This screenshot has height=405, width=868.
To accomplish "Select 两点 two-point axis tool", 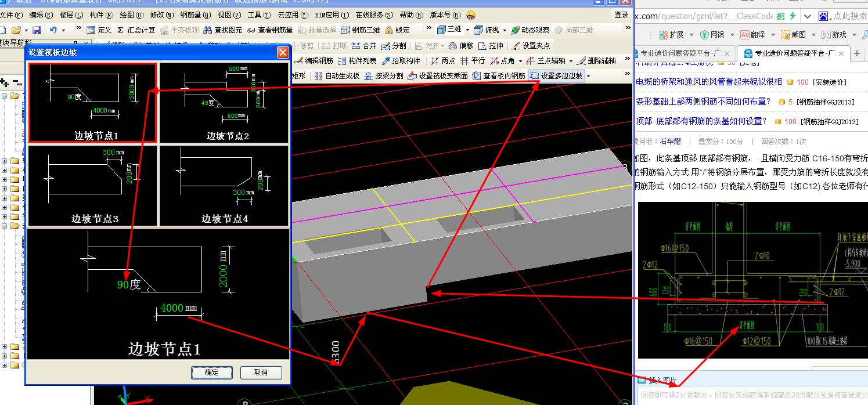I will pyautogui.click(x=443, y=60).
